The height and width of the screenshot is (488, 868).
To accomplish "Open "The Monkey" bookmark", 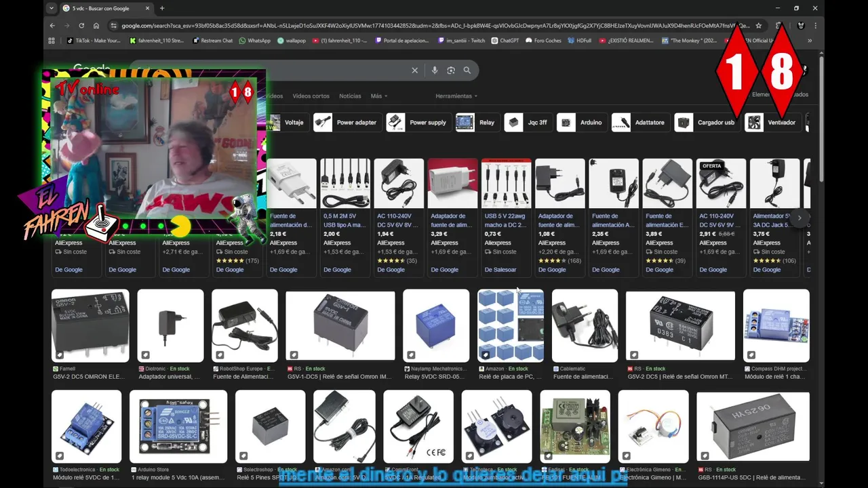I will coord(690,41).
